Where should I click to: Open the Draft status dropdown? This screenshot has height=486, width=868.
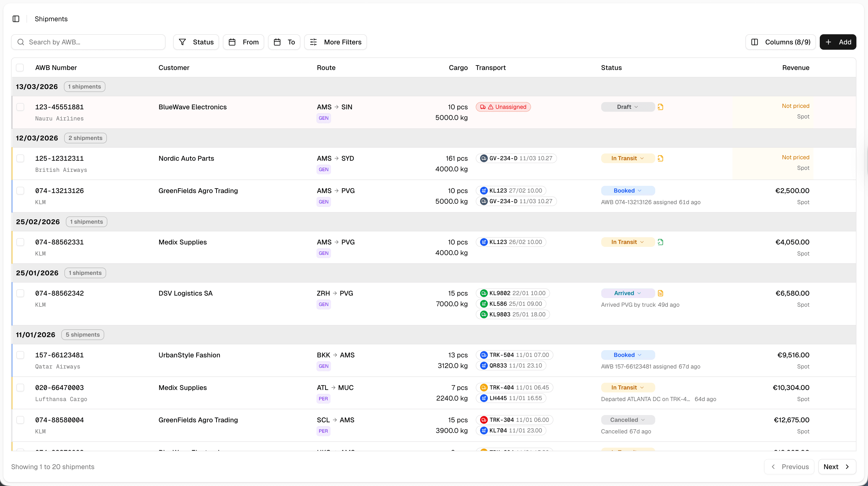(x=627, y=106)
